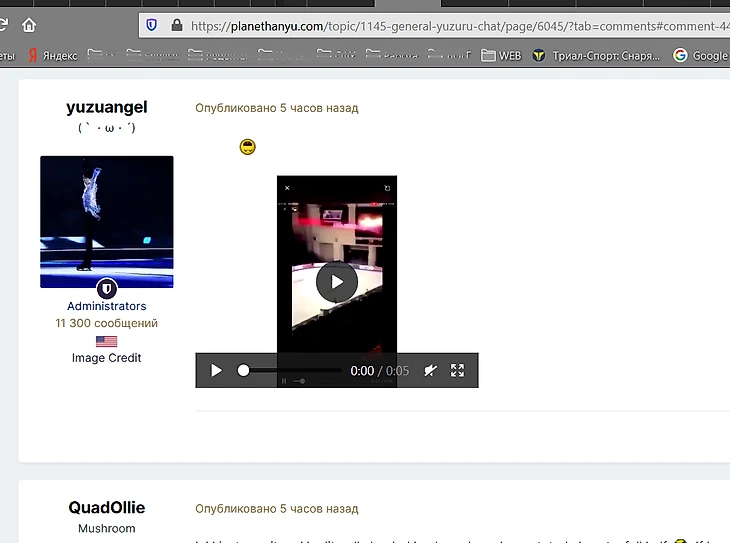Click the padlock site security icon

click(177, 25)
